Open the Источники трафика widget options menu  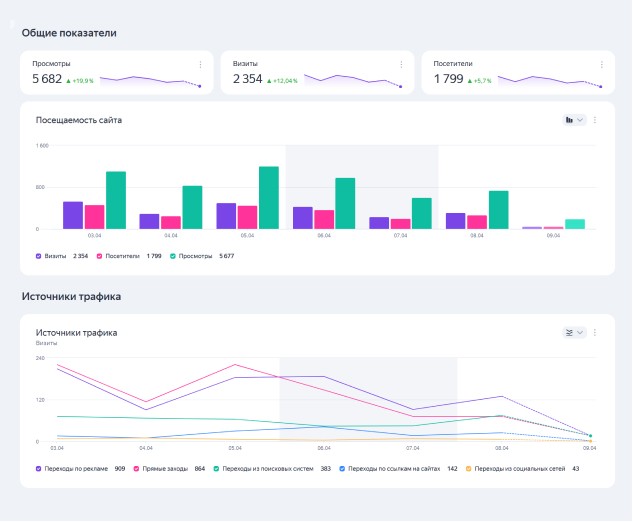tap(595, 332)
